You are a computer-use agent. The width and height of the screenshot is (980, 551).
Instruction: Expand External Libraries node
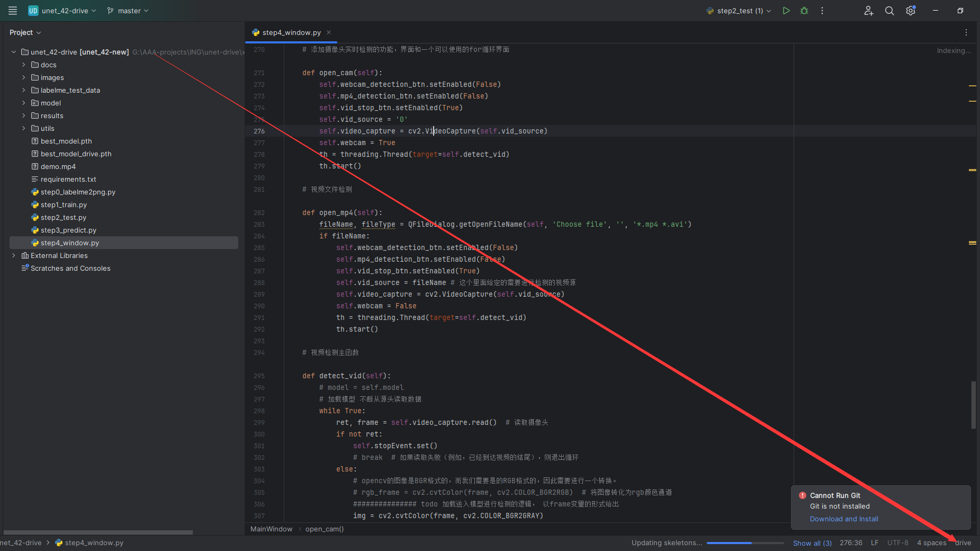coord(13,255)
